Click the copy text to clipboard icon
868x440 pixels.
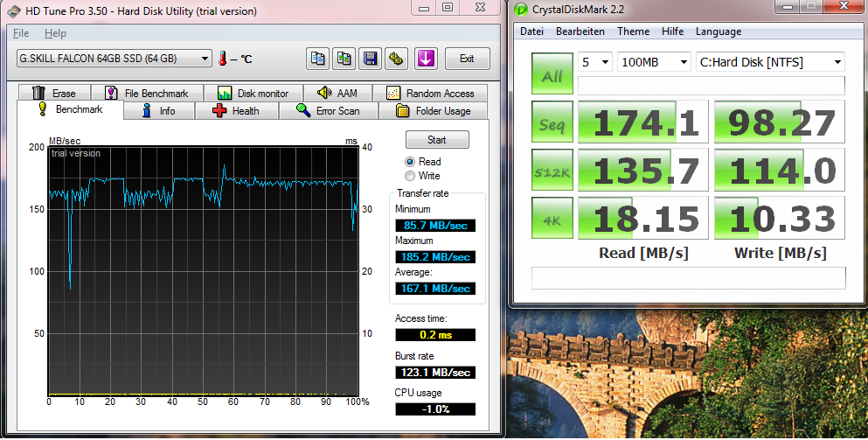pos(317,59)
